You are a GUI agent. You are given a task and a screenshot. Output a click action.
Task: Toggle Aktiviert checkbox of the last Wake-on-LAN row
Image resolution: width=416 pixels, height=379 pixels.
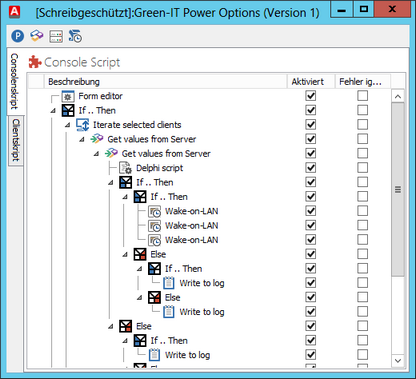pyautogui.click(x=311, y=240)
